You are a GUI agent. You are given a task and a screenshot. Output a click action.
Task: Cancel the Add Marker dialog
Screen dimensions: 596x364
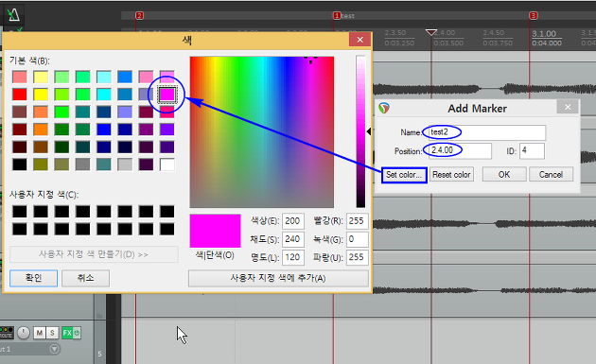coord(551,174)
